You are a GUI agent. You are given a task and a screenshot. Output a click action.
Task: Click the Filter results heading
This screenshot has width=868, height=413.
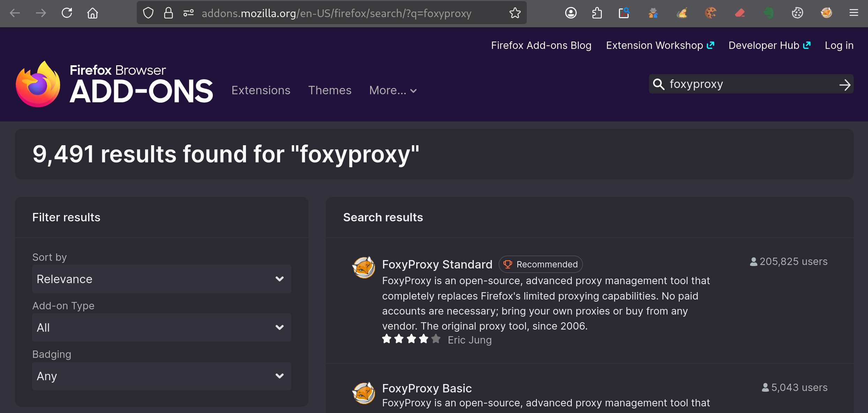pos(66,217)
